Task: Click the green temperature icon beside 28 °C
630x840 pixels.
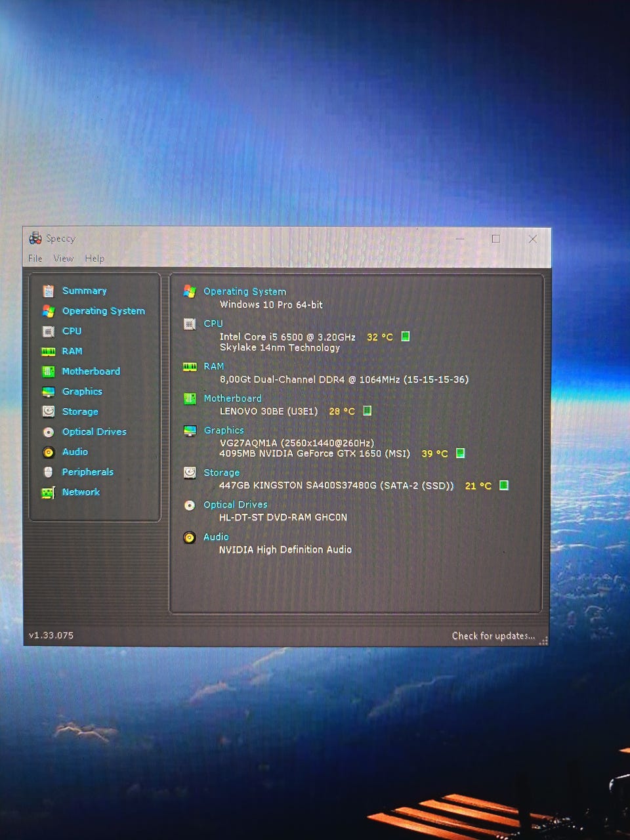Action: (367, 411)
